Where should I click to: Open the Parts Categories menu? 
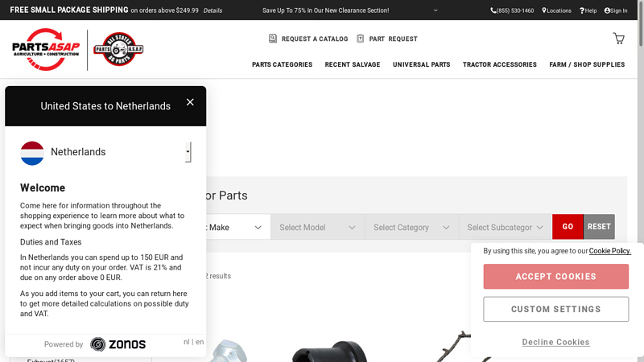[x=282, y=64]
